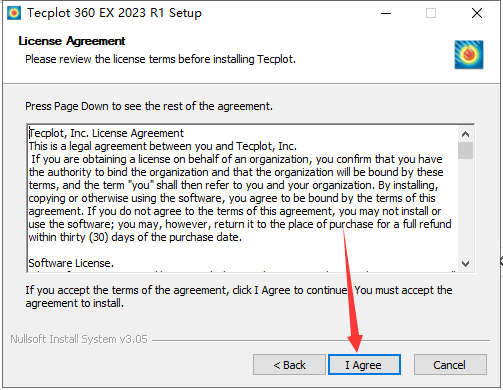Click inside the license agreement text box
The height and width of the screenshot is (390, 503).
coord(243,199)
